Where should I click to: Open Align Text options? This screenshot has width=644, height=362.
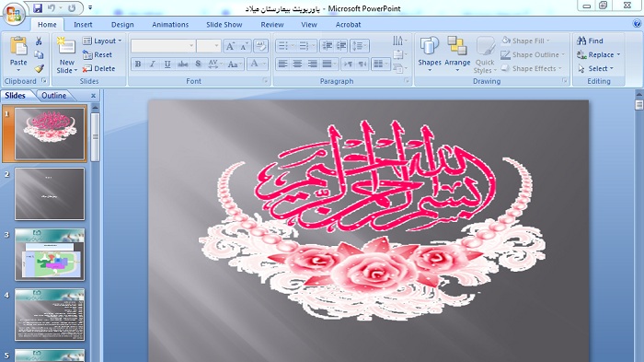[399, 54]
